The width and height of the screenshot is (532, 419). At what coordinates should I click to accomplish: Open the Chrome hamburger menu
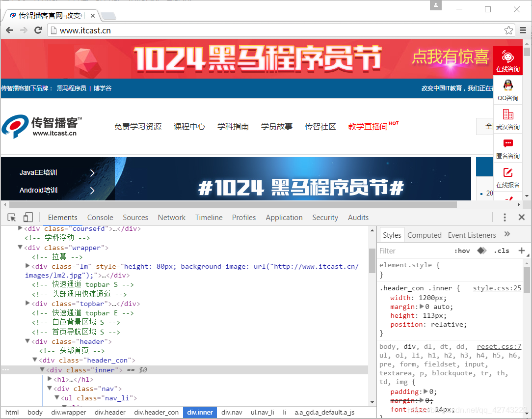pyautogui.click(x=523, y=30)
